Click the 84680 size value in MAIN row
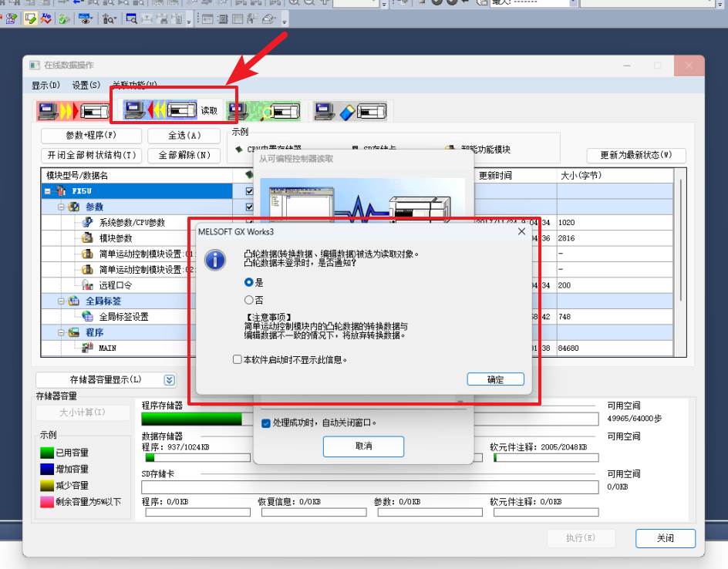Viewport: 728px width, 569px height. [568, 348]
